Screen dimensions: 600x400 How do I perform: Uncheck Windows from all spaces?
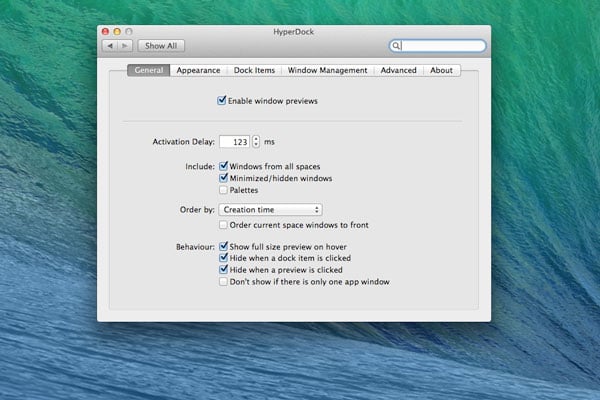point(223,166)
